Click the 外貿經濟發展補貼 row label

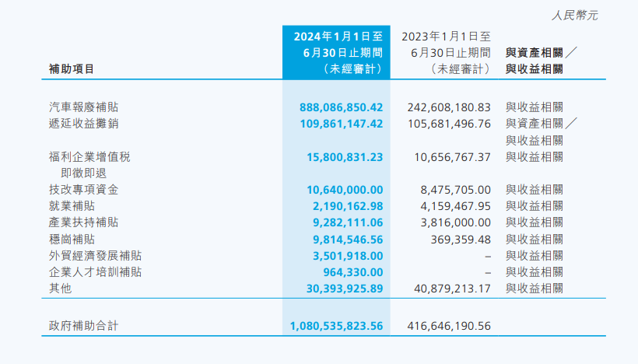[x=95, y=255]
